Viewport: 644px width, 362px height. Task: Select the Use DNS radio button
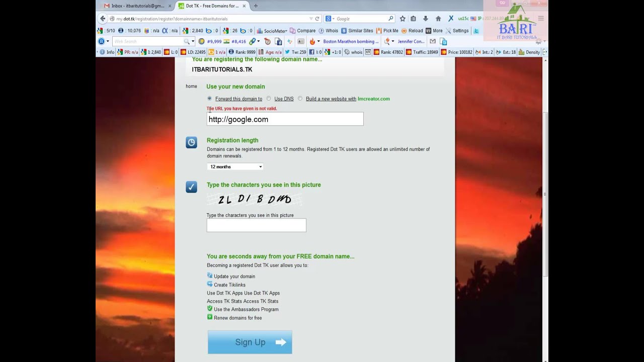(x=269, y=99)
